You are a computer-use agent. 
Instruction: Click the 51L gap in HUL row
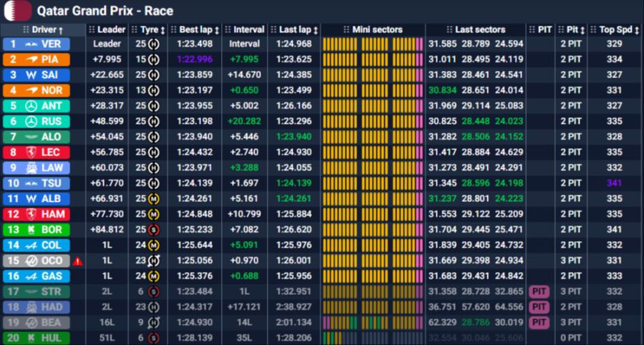click(x=107, y=338)
